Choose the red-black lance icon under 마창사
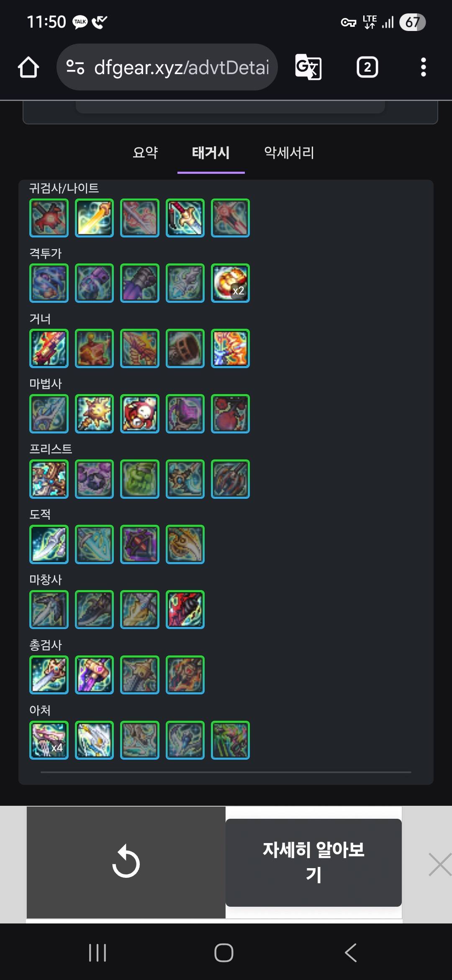This screenshot has width=452, height=980. (x=185, y=610)
